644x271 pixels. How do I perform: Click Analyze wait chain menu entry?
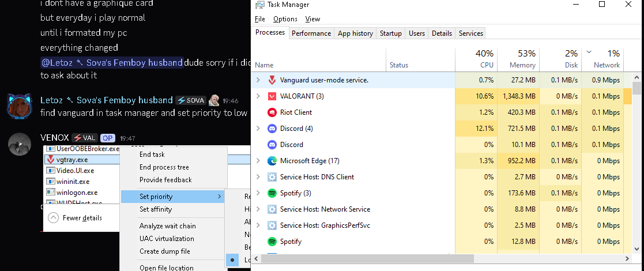[173, 226]
